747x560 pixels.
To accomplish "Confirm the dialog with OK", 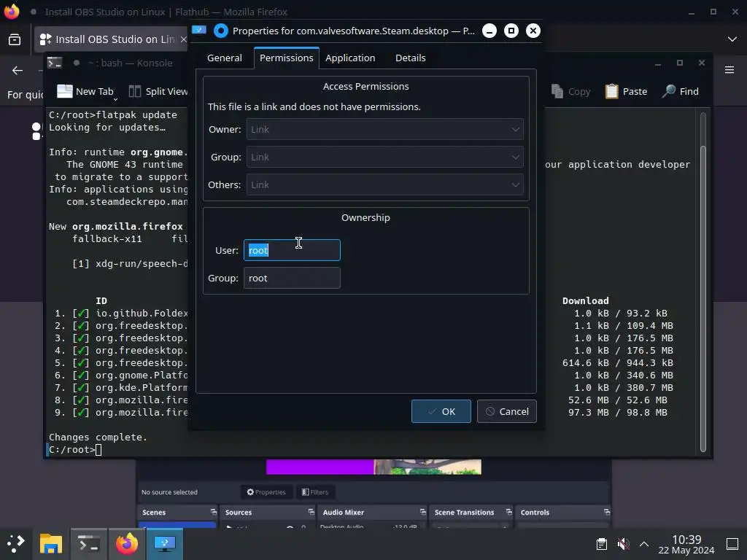I will point(441,411).
